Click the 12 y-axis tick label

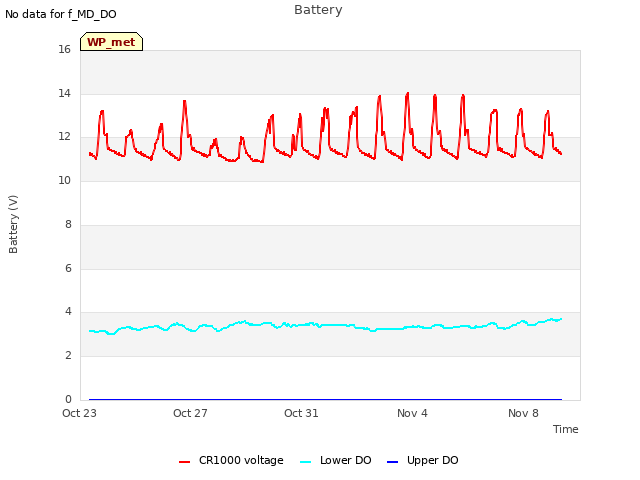pos(64,137)
